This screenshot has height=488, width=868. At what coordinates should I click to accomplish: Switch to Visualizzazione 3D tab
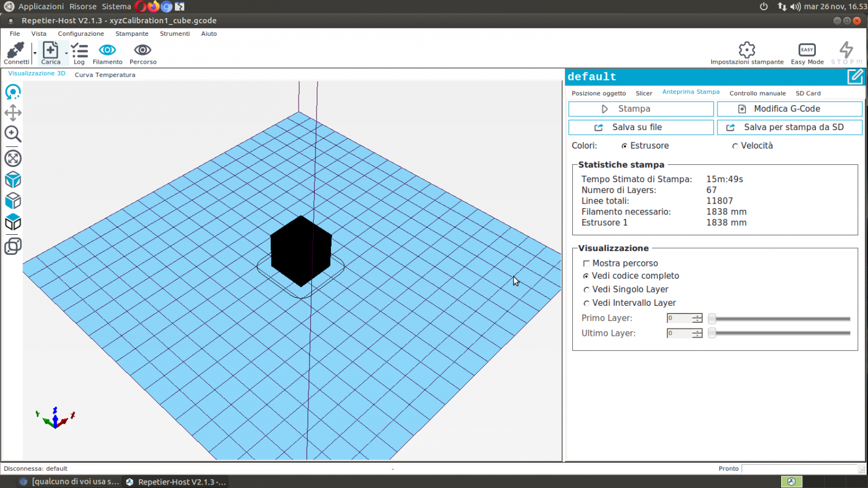(x=36, y=73)
